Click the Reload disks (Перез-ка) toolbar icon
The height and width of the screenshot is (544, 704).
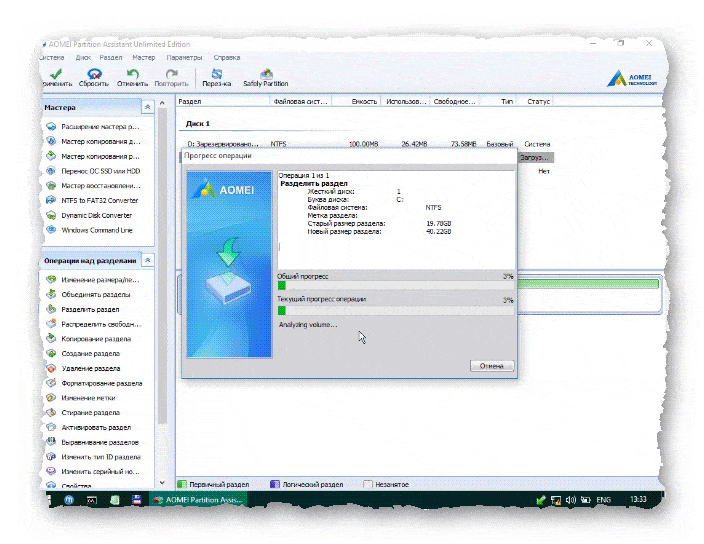pyautogui.click(x=216, y=77)
